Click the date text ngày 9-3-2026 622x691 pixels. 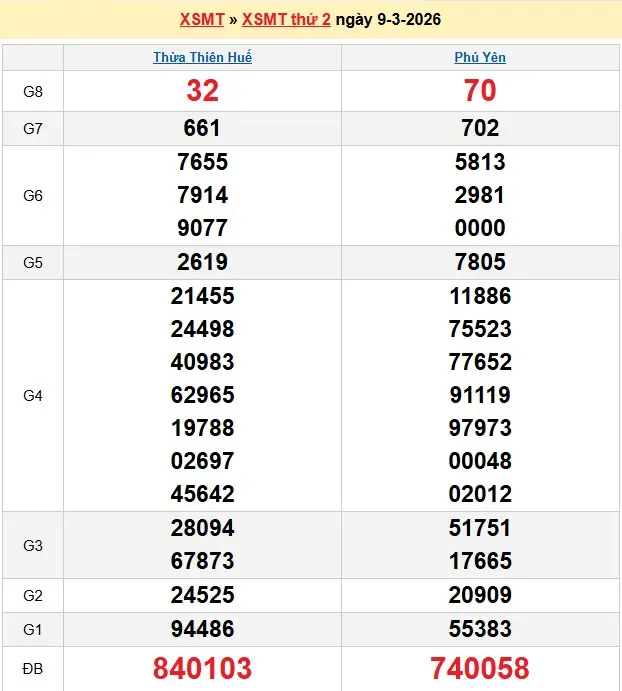pos(388,19)
